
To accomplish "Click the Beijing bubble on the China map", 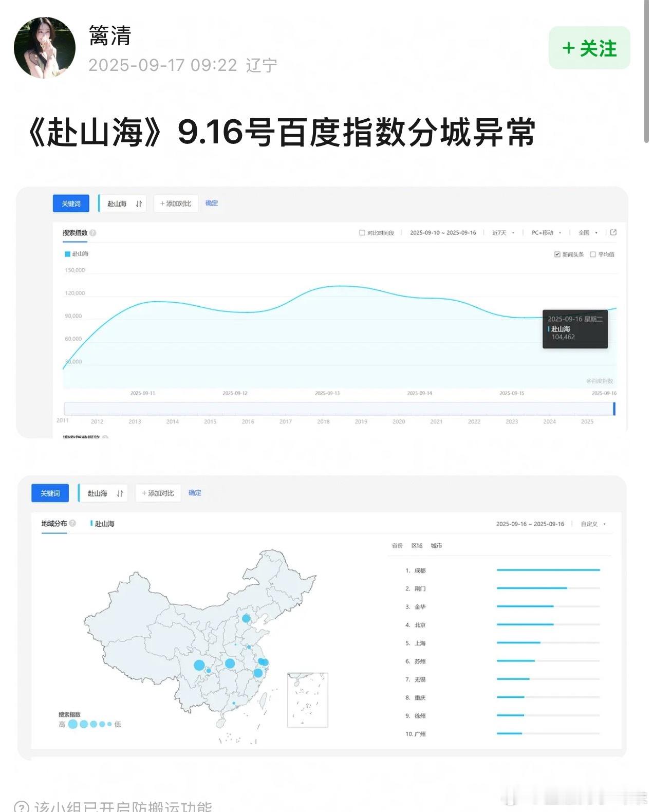I will tap(246, 618).
